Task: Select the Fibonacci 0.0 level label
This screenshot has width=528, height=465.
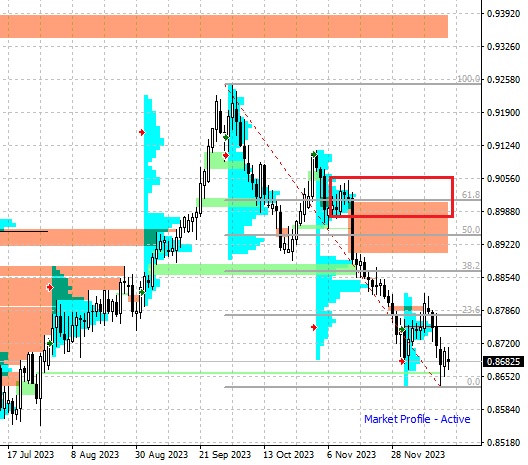Action: 473,381
